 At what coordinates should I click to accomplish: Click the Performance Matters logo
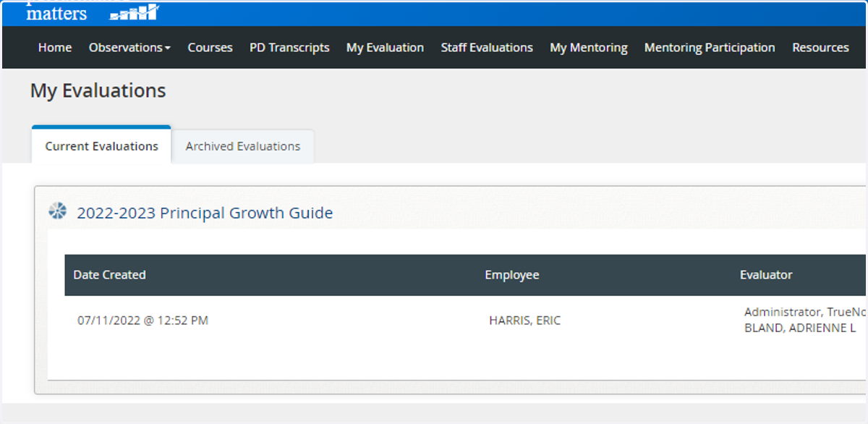tap(93, 12)
